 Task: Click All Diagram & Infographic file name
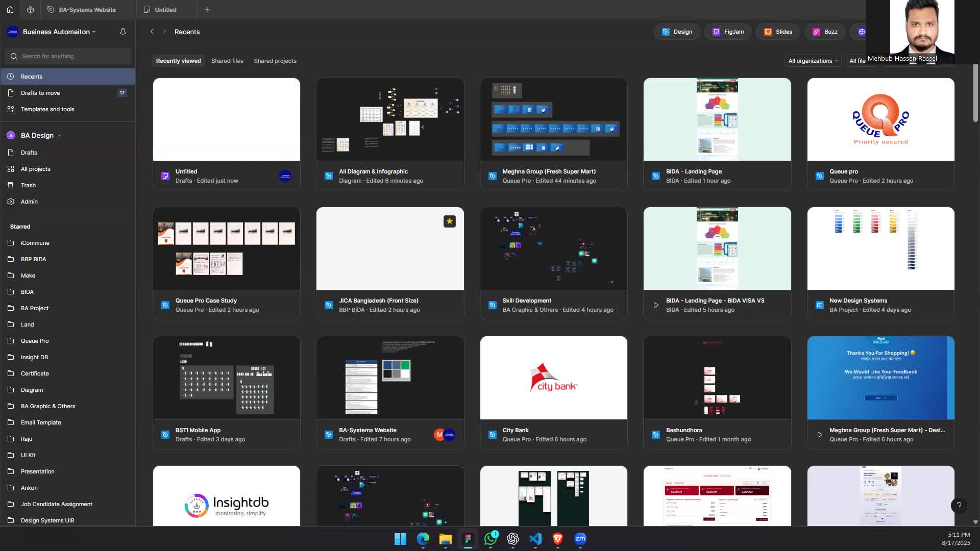click(x=373, y=171)
